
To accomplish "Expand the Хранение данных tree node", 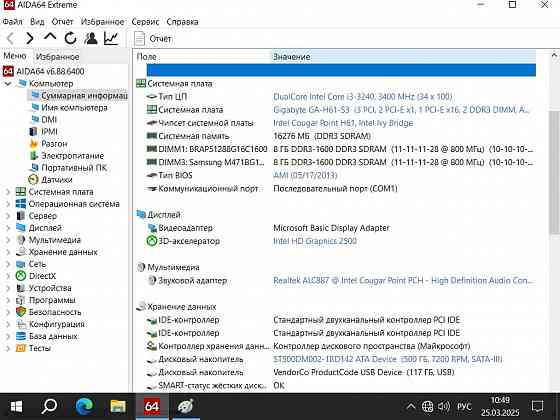I will [8, 252].
